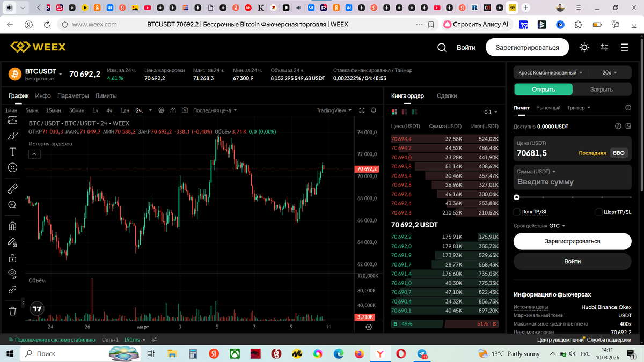The width and height of the screenshot is (644, 362).
Task: Toggle the magnet mode tool
Action: (13, 226)
